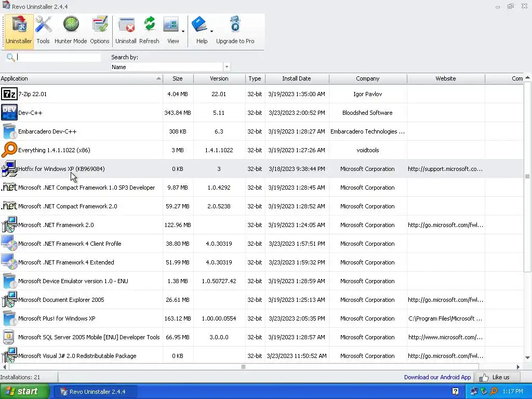Click the system tray clock 1:17 PM

[513, 392]
